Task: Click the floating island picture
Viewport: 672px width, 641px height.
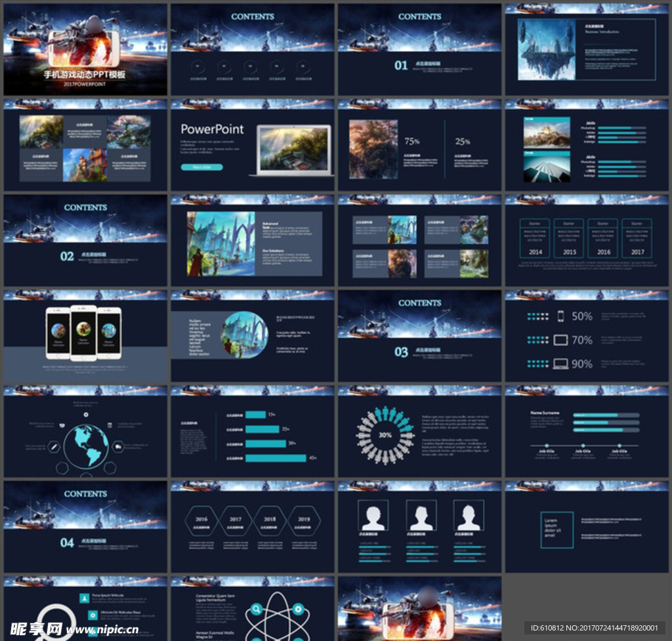Action: (547, 50)
